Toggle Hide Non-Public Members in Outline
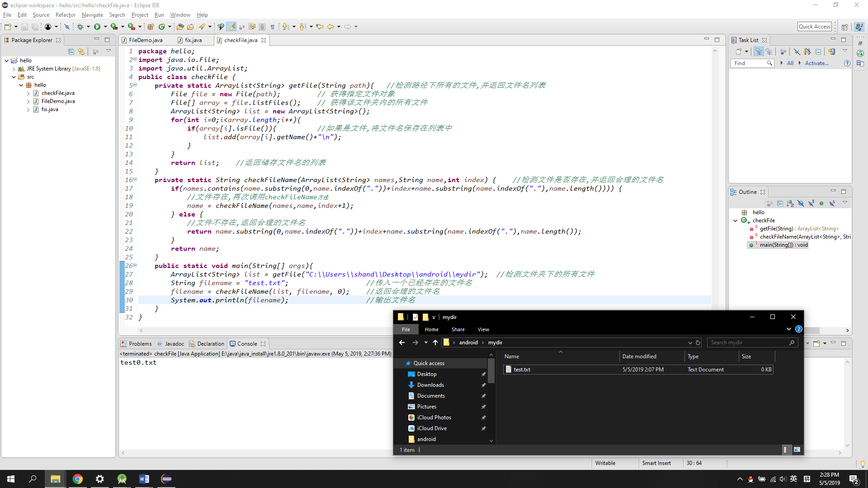The height and width of the screenshot is (488, 868). coord(821,203)
